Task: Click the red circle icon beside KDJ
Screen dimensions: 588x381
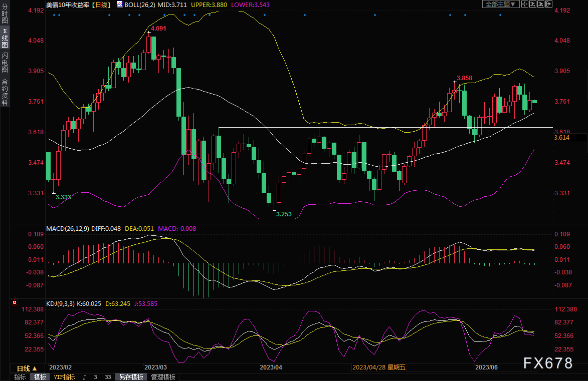Action: tap(15, 303)
